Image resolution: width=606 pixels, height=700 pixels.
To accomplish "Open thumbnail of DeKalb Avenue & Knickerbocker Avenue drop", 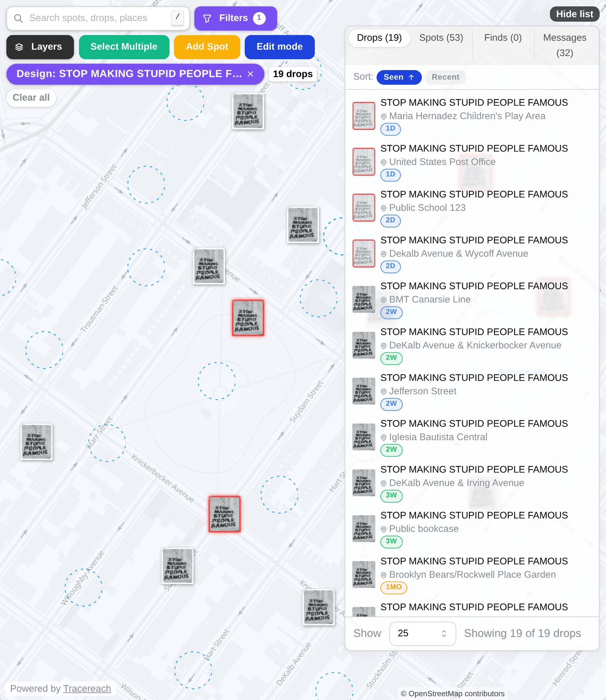I will coord(364,345).
